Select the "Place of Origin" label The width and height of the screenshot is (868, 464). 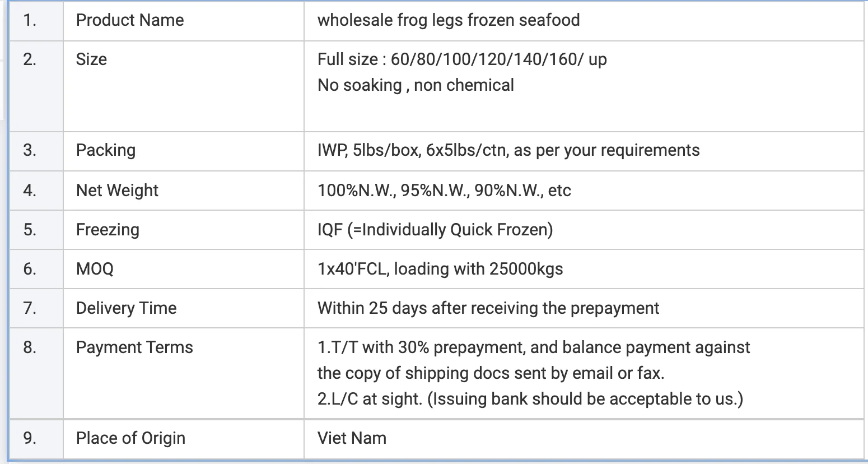point(130,438)
